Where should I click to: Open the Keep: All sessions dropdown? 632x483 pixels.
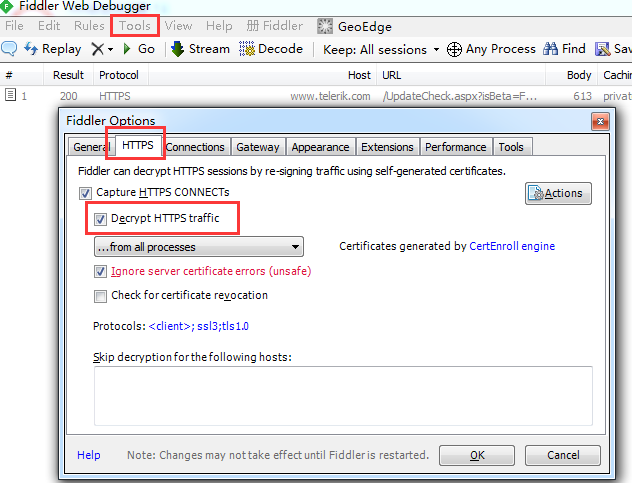point(381,50)
